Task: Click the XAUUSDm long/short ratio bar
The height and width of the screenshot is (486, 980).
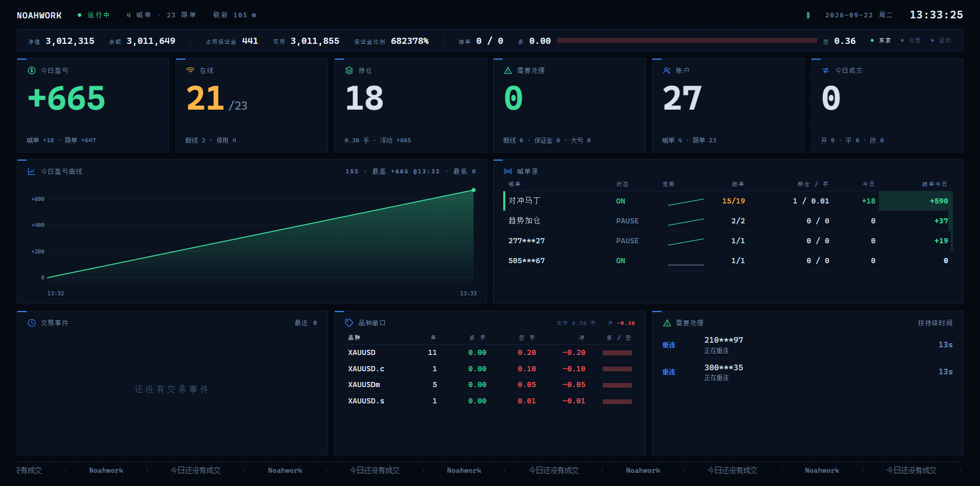Action: coord(617,385)
